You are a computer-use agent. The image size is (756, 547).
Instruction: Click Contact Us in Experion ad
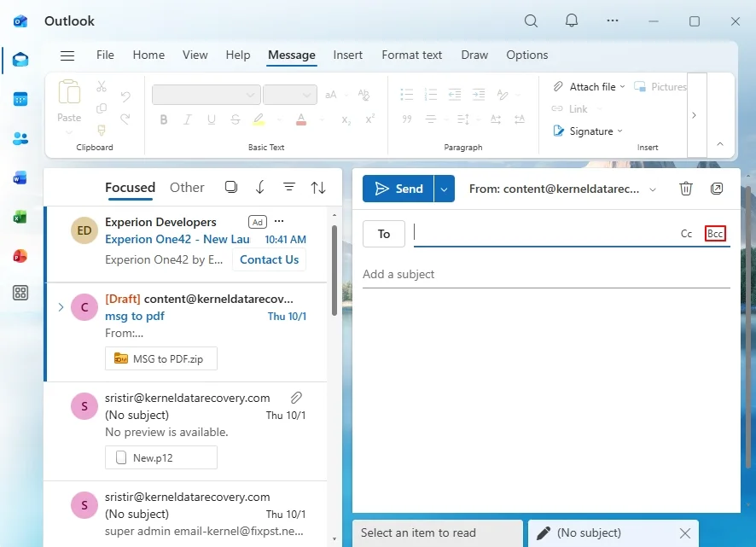[x=269, y=259]
